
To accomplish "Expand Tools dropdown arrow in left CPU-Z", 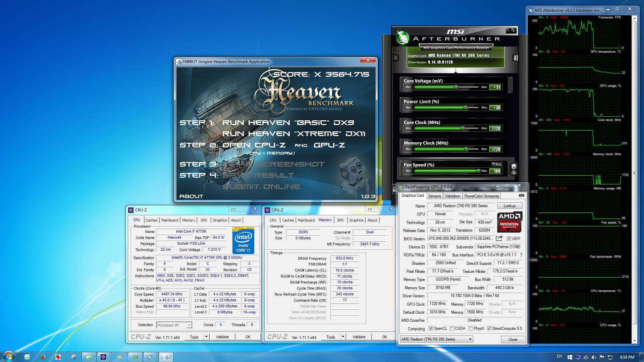I will tap(206, 337).
